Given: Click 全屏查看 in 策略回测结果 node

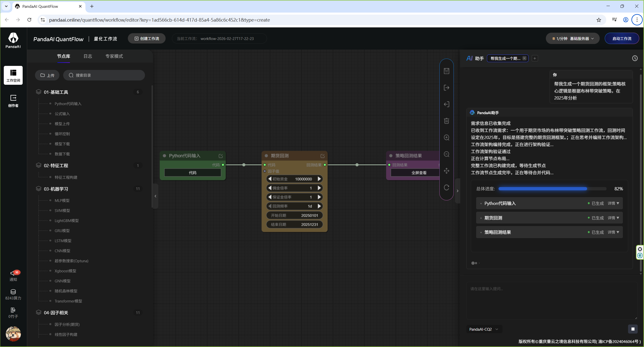Looking at the screenshot, I should 419,173.
